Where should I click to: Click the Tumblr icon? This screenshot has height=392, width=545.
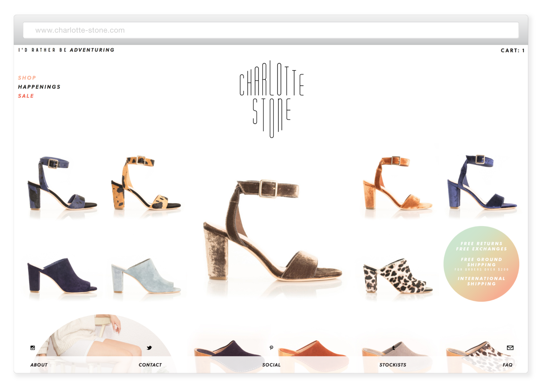pyautogui.click(x=394, y=348)
